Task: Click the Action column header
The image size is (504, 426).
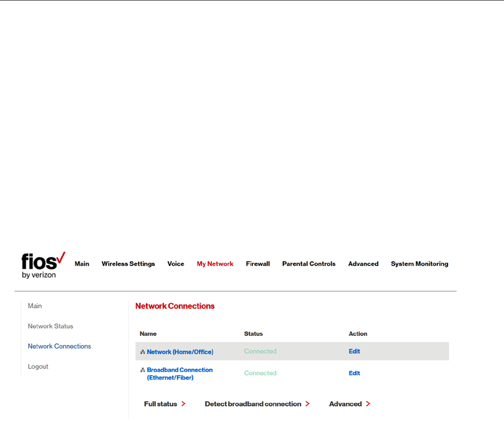Action: pyautogui.click(x=358, y=334)
